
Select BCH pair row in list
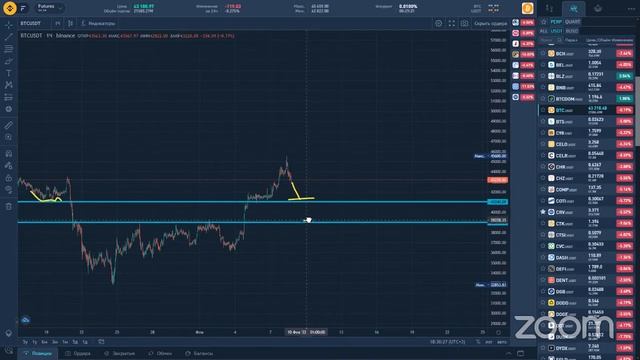[x=586, y=53]
